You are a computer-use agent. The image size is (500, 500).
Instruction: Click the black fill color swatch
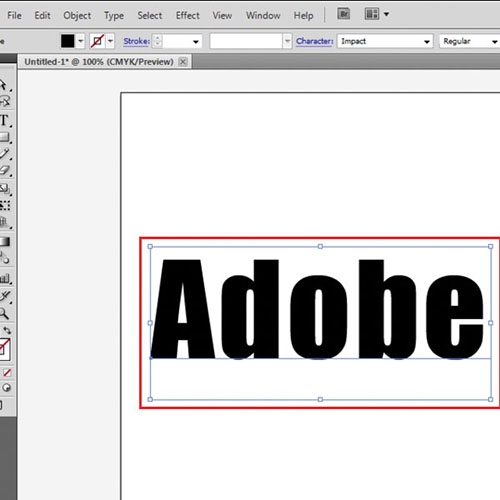click(x=67, y=41)
